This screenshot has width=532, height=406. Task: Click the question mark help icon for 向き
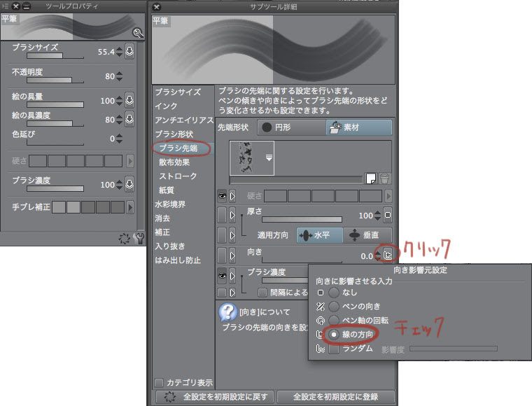pyautogui.click(x=227, y=312)
